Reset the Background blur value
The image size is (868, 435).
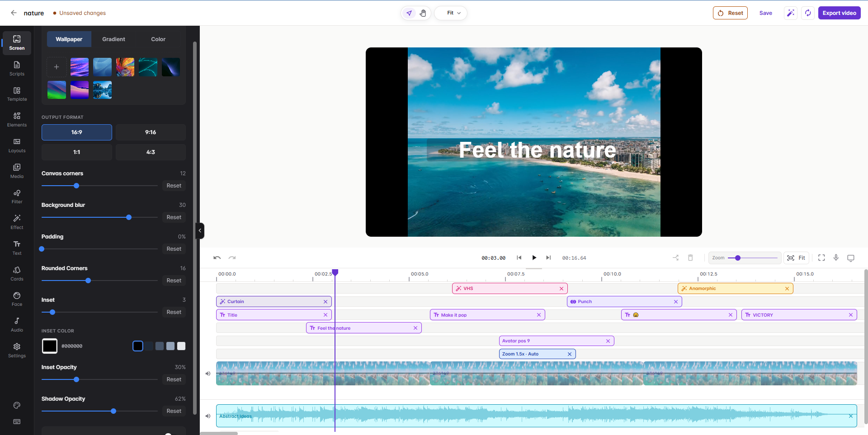tap(174, 217)
